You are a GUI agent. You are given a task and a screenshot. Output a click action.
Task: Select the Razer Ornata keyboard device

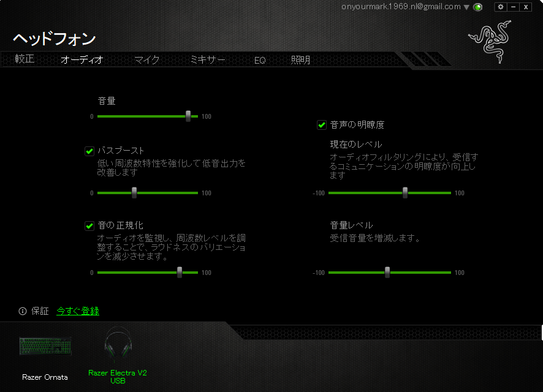pos(45,358)
